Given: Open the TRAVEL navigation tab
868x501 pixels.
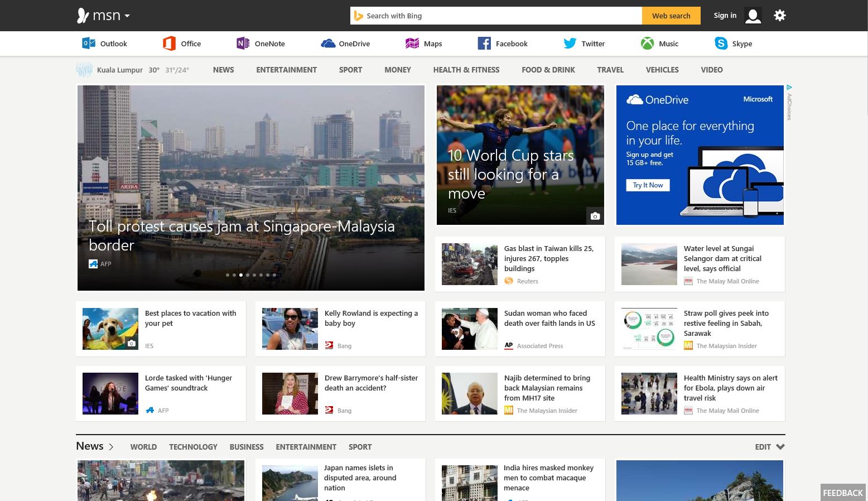Looking at the screenshot, I should pyautogui.click(x=610, y=70).
